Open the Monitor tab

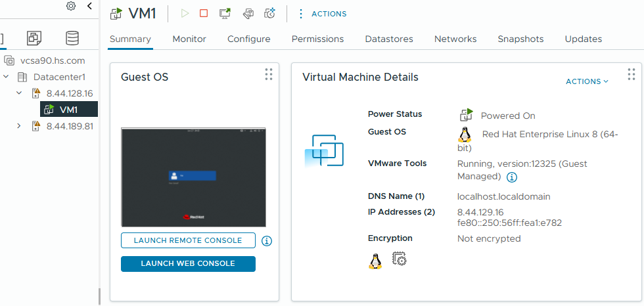[x=189, y=39]
